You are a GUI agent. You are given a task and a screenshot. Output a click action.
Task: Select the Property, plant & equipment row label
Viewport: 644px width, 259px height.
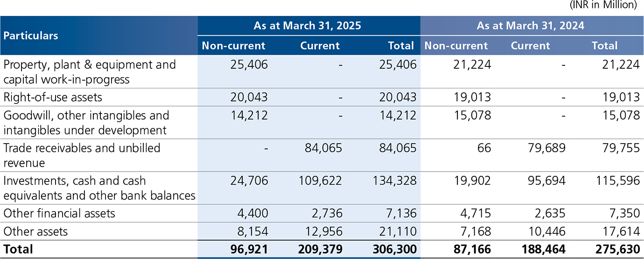tap(90, 72)
